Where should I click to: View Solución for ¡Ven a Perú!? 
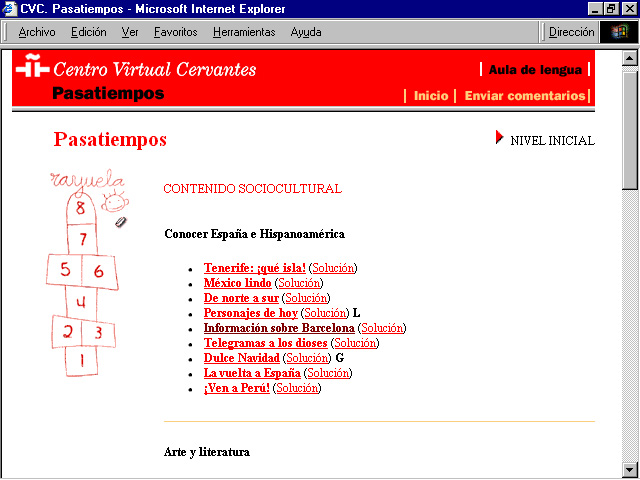click(297, 388)
